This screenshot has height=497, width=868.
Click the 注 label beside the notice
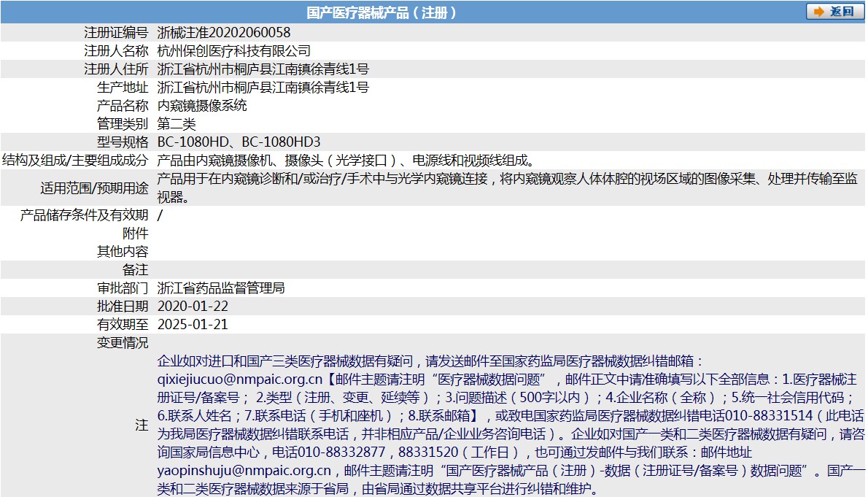point(142,425)
